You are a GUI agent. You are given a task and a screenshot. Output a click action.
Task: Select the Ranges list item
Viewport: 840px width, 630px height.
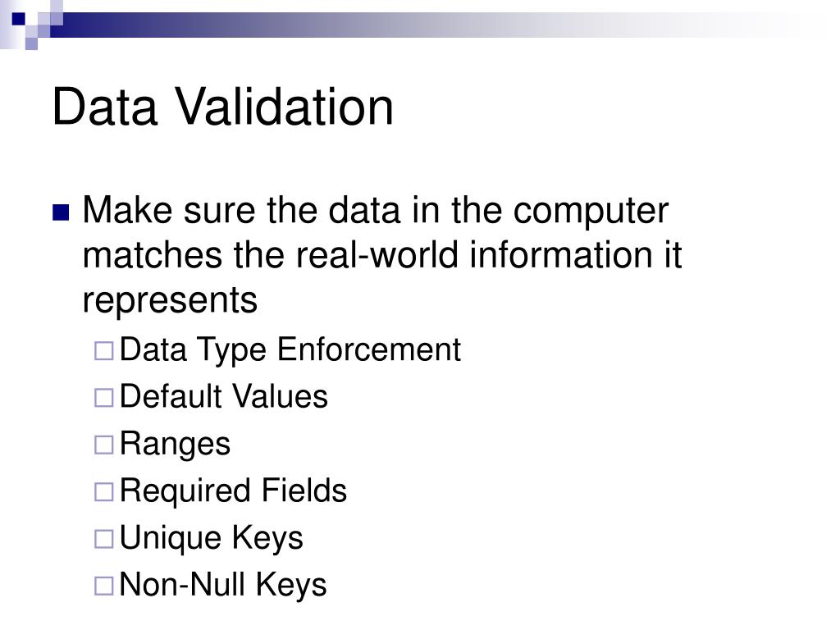175,445
